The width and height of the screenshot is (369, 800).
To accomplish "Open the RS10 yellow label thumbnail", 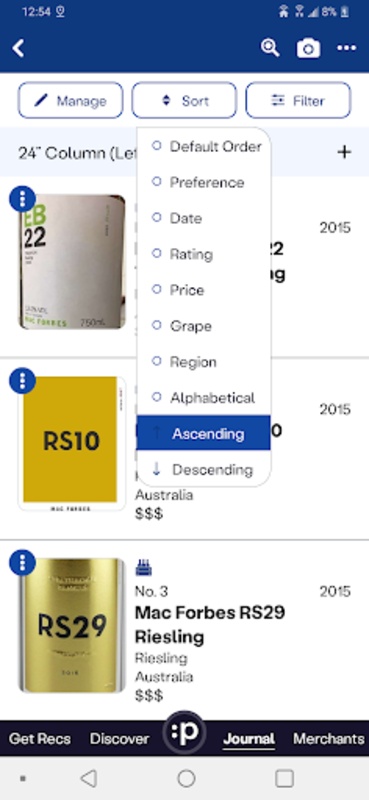I will [72, 444].
